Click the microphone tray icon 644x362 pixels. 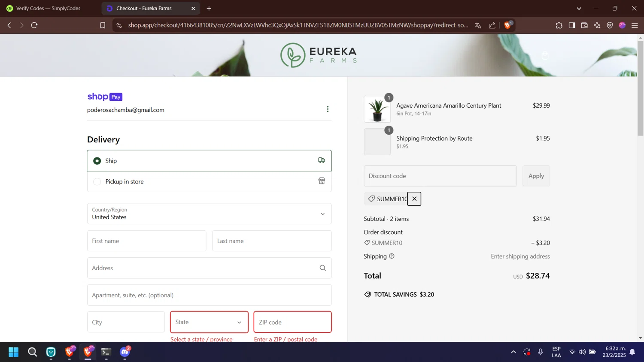coord(540,352)
